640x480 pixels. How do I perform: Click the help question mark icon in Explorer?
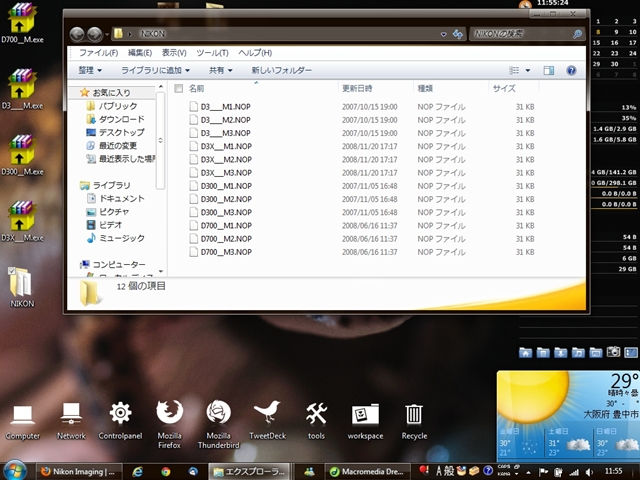(x=571, y=71)
